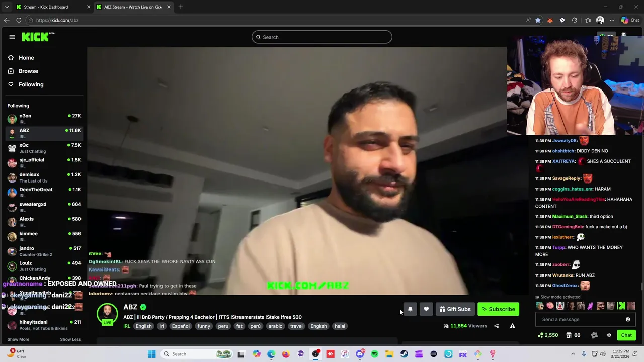The image size is (644, 362).
Task: Toggle stream notification bell
Action: click(410, 309)
